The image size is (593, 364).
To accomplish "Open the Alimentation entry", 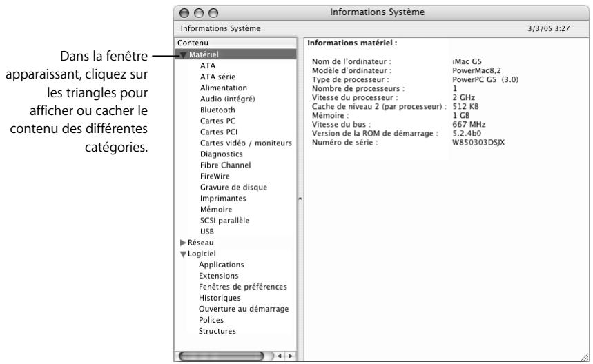I will pyautogui.click(x=224, y=88).
